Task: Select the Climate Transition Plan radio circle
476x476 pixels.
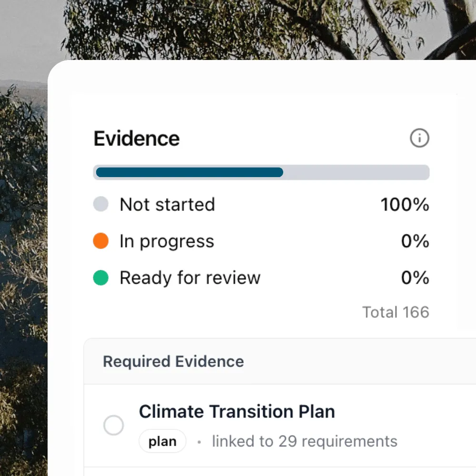Action: pyautogui.click(x=114, y=425)
